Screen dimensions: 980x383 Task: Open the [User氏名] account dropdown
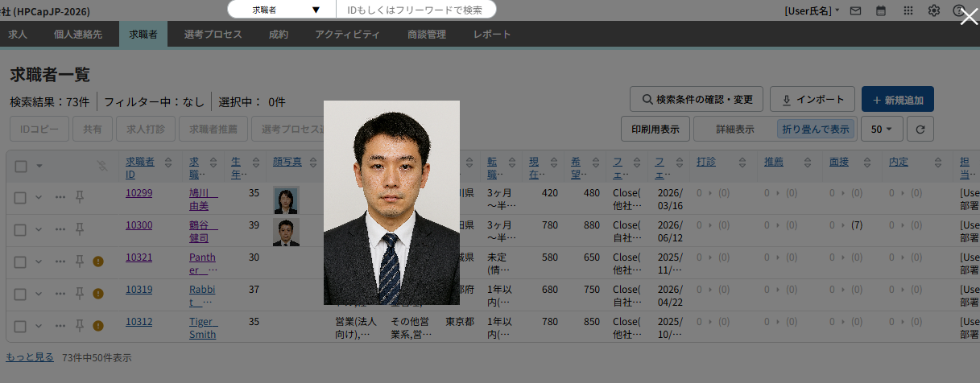(x=812, y=10)
